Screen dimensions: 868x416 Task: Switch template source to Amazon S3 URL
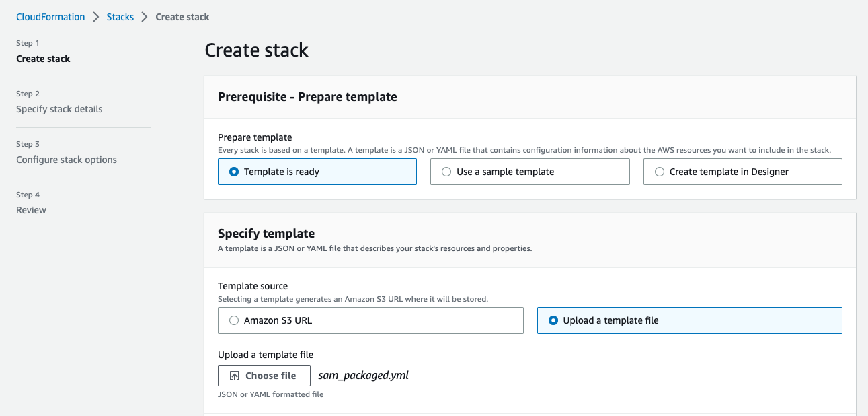coord(234,320)
